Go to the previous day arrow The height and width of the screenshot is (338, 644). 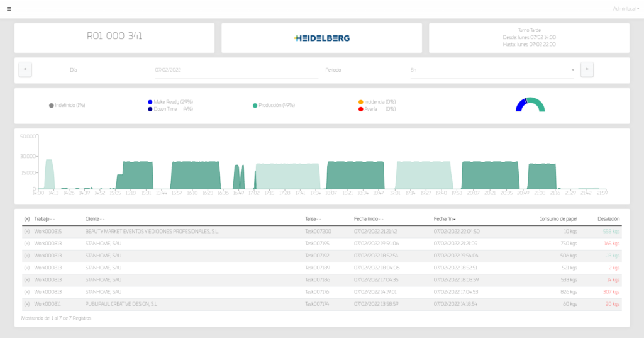pos(25,69)
